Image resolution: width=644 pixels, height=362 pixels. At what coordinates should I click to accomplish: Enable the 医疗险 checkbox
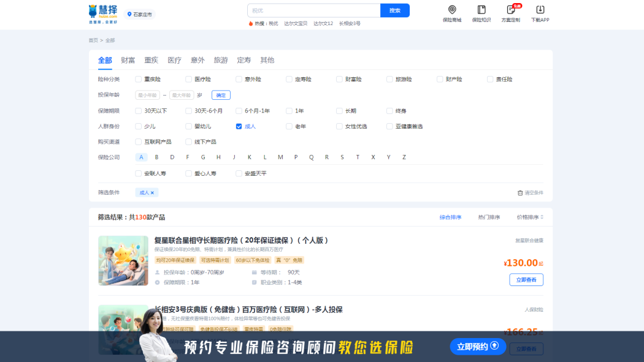click(x=188, y=79)
